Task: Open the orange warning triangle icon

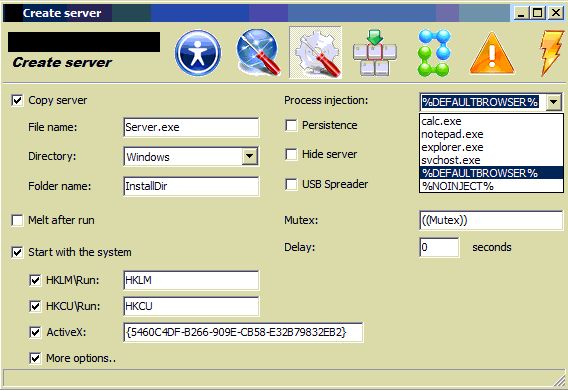Action: tap(492, 53)
